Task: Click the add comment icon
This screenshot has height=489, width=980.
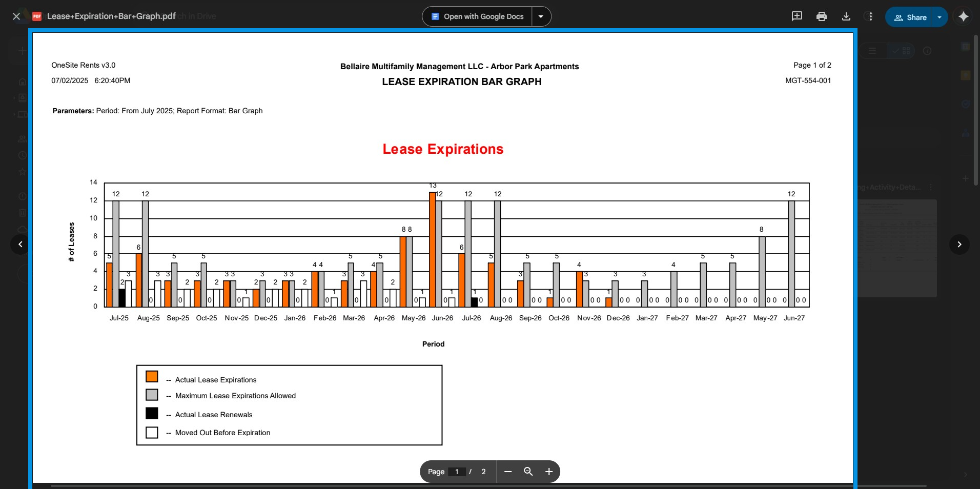Action: [x=797, y=16]
